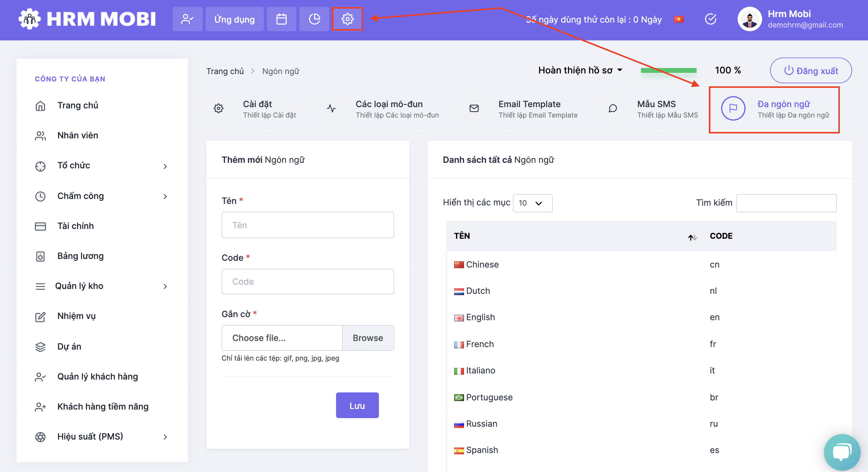
Task: Open the chat support bubble
Action: coord(842,452)
